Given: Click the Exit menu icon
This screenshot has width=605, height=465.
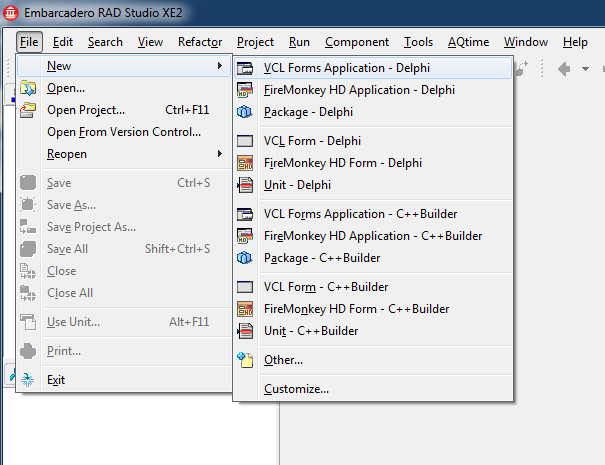Looking at the screenshot, I should 29,380.
